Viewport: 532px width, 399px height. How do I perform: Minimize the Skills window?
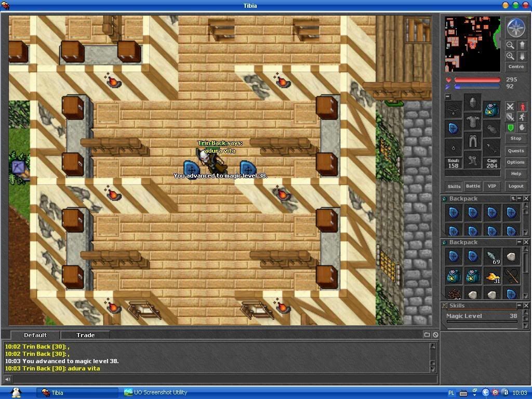click(x=519, y=305)
